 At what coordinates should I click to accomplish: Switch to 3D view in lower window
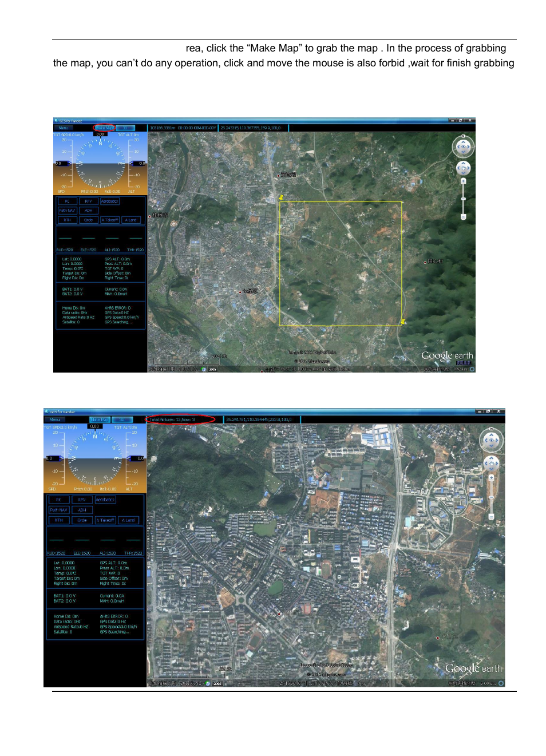click(x=121, y=419)
